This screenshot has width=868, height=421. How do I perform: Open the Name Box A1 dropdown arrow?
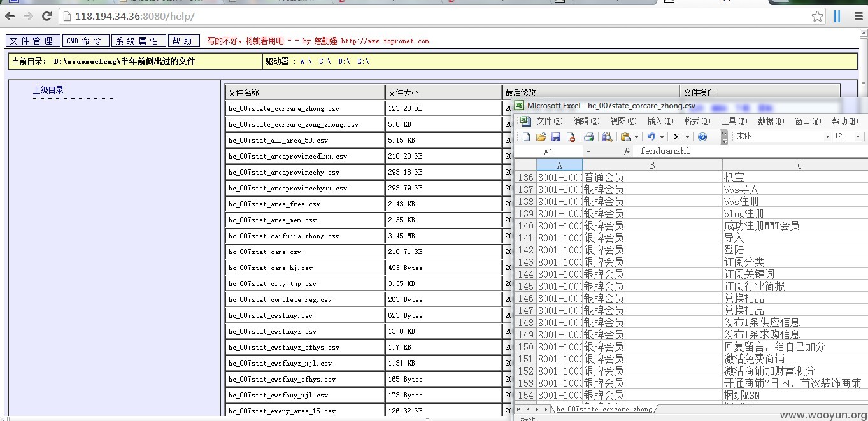[588, 152]
